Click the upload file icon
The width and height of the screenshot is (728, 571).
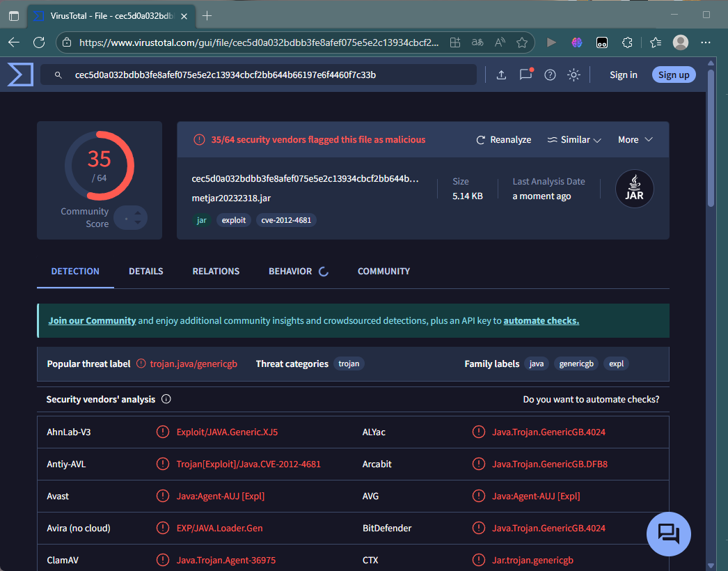point(501,75)
